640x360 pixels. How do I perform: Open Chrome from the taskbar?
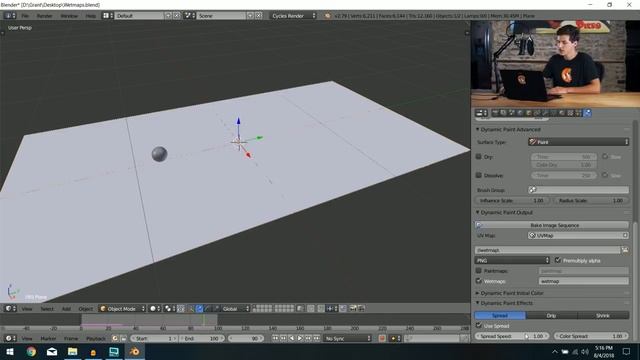[x=31, y=351]
